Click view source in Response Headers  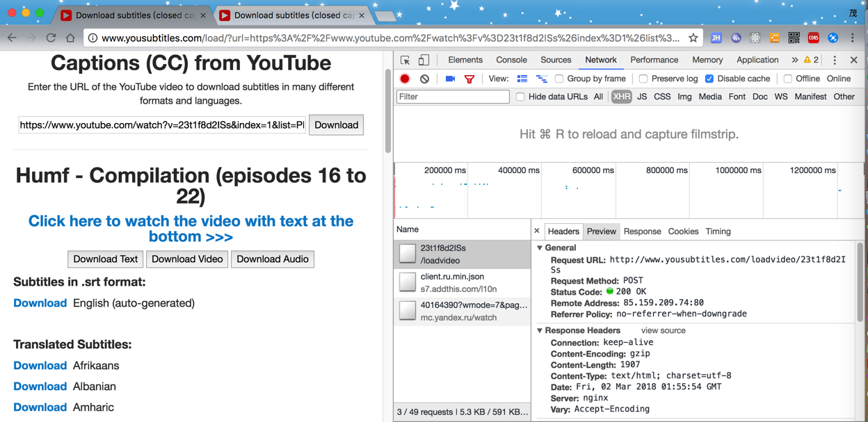click(664, 331)
